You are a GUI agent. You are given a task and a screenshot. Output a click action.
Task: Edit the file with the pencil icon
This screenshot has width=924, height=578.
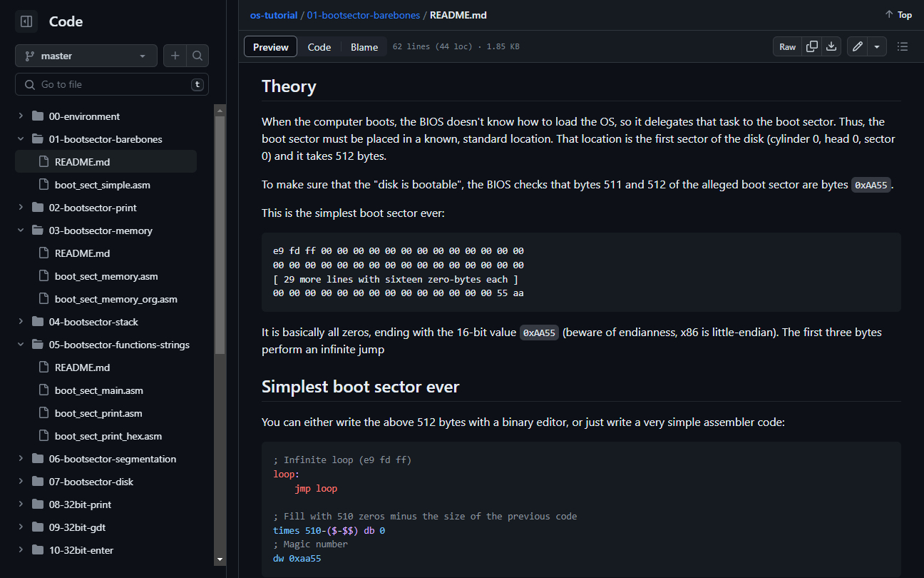tap(857, 46)
